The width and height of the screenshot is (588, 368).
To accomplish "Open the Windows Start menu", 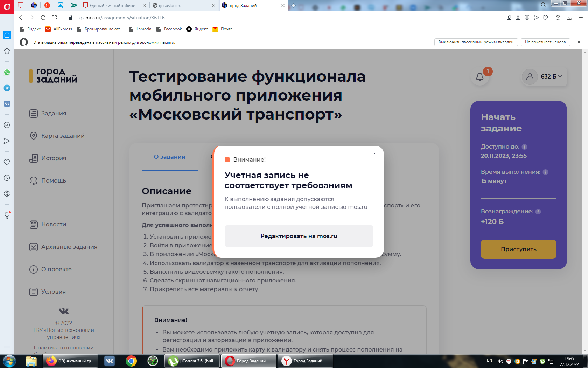I will (x=9, y=361).
